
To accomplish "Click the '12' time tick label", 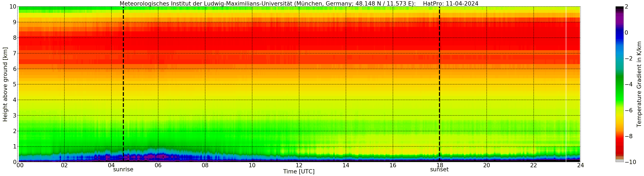I will pos(299,165).
